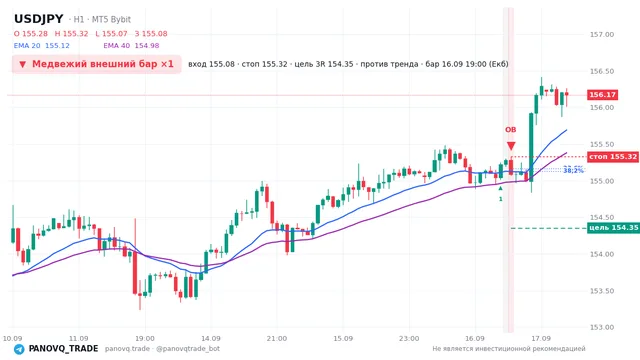Click the З 155.08 close value
Image resolution: width=640 pixels, height=360 pixels.
(x=151, y=34)
